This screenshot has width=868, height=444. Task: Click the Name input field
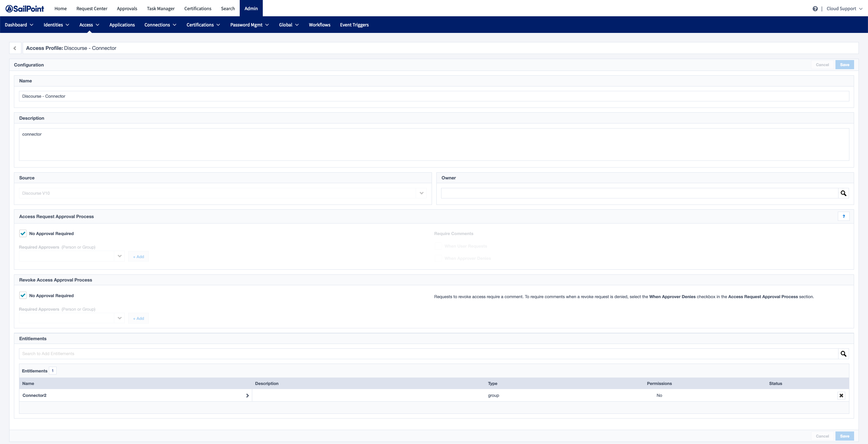434,96
